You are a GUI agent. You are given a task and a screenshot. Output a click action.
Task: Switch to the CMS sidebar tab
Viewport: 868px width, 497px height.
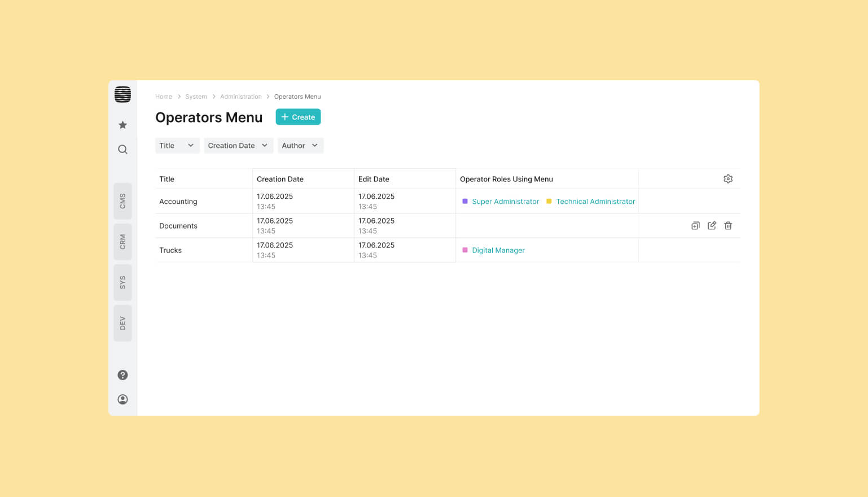pyautogui.click(x=122, y=201)
